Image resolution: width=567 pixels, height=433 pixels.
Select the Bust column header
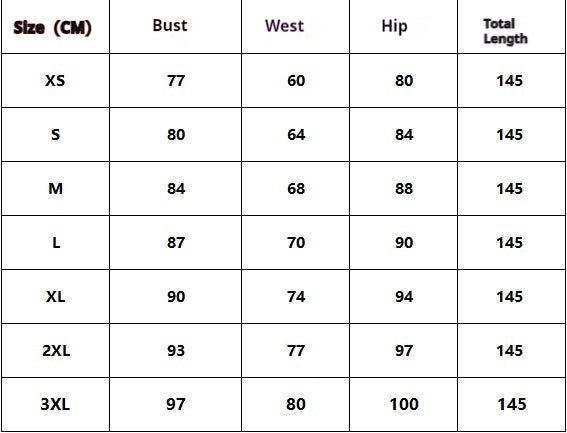[170, 25]
